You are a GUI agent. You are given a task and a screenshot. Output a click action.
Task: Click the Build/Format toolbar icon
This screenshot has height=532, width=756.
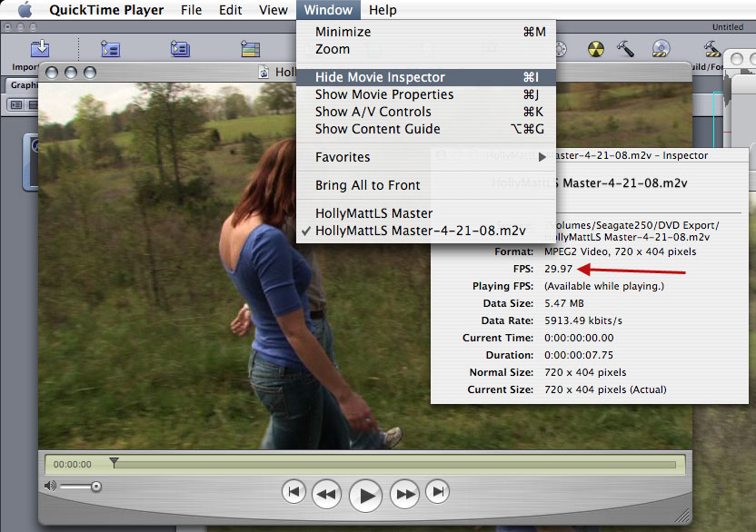[x=711, y=49]
